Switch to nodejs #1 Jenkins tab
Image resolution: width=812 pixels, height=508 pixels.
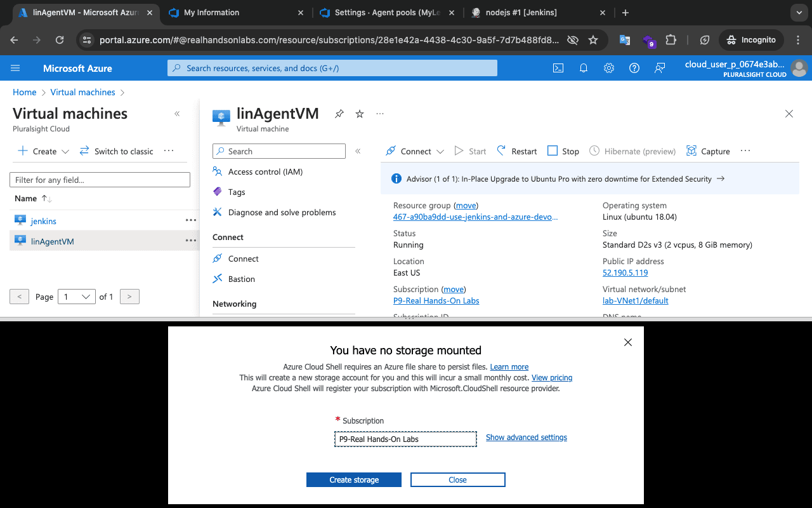539,13
